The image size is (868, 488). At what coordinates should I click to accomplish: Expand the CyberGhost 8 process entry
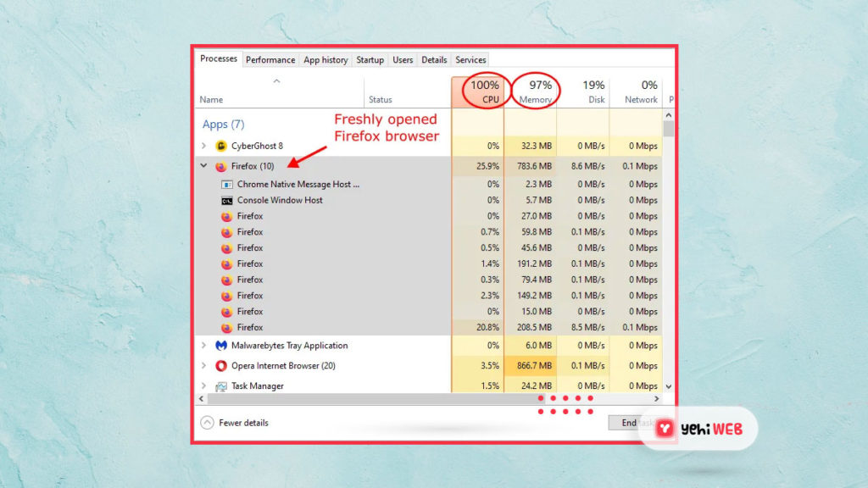tap(203, 146)
